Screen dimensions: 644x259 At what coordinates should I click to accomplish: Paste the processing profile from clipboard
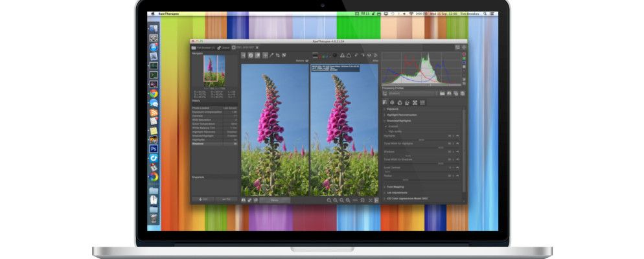click(463, 94)
